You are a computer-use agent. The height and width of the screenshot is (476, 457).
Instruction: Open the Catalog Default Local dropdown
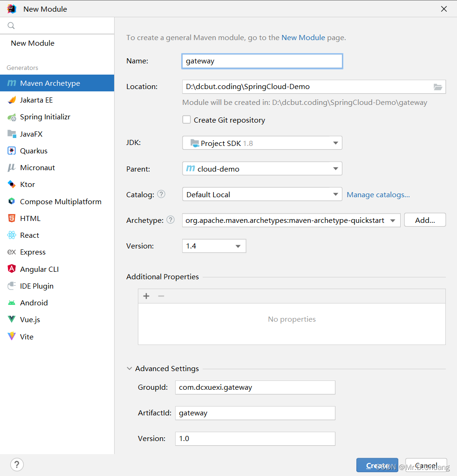click(262, 194)
